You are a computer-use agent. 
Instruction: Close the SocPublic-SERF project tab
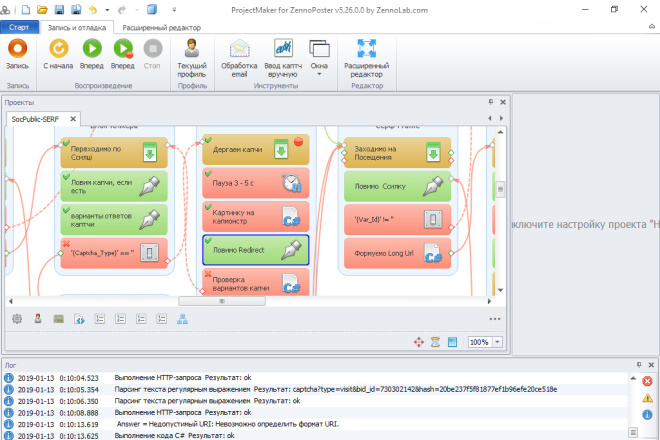click(73, 119)
